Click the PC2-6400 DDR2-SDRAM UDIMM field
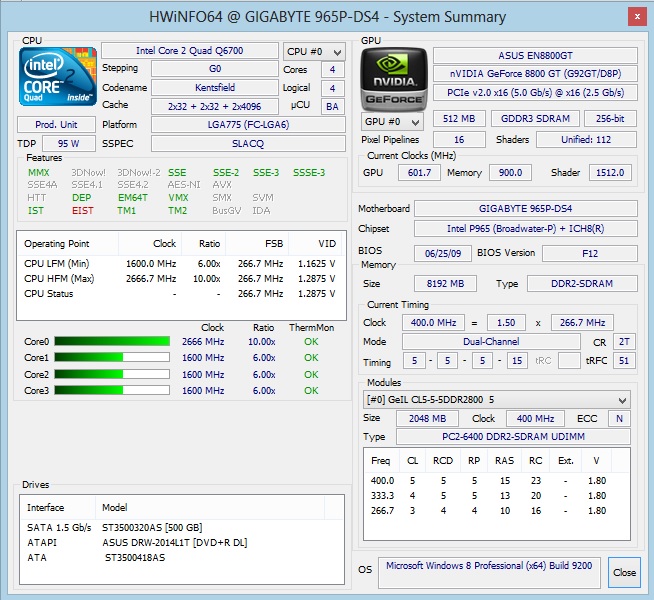This screenshot has width=654, height=600. (x=513, y=437)
